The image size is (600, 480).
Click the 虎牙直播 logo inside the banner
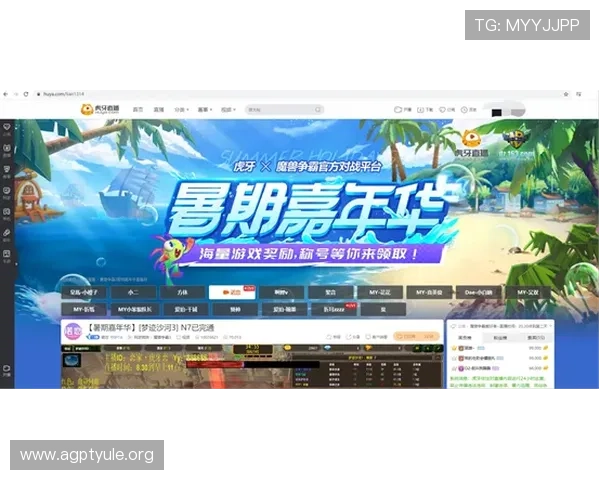click(x=471, y=144)
